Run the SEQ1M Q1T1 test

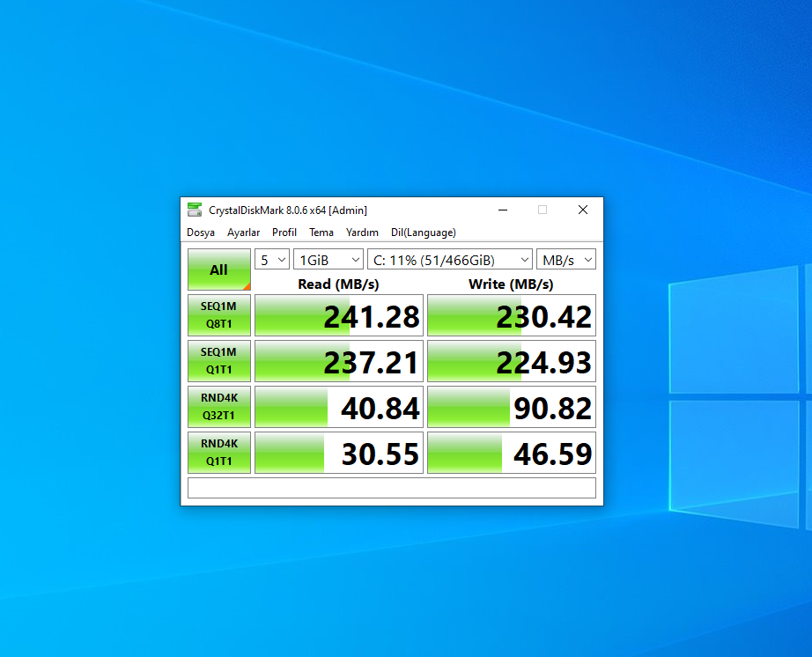coord(219,361)
